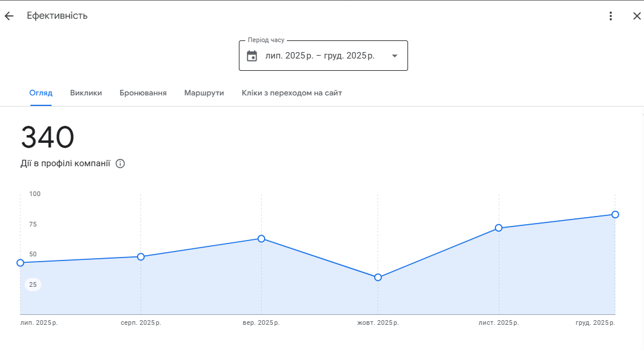Click the лист. 2025 data point
Viewport: 644px width, 350px height.
[x=499, y=228]
